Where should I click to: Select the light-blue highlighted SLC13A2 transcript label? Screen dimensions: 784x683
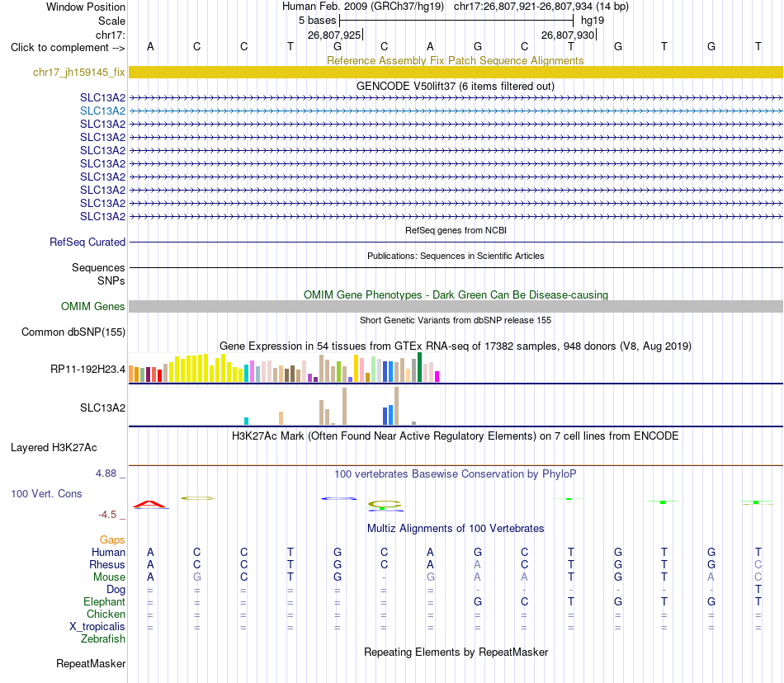[x=102, y=111]
